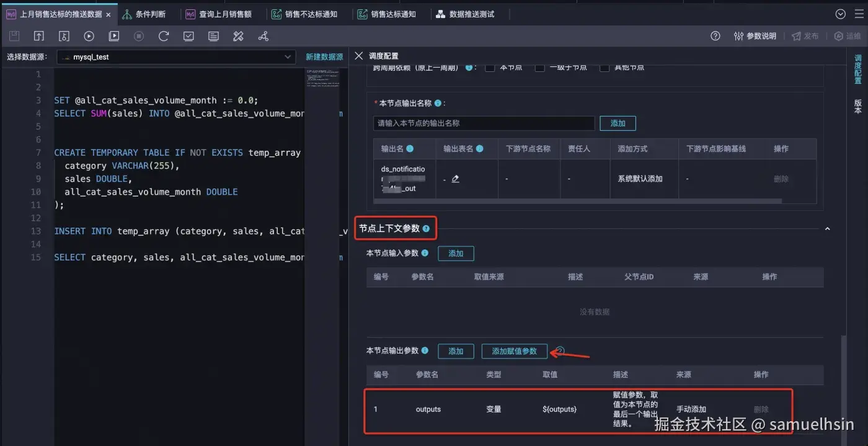Viewport: 868px width, 446px height.
Task: Open 参数说明 parameter description
Action: [x=755, y=36]
